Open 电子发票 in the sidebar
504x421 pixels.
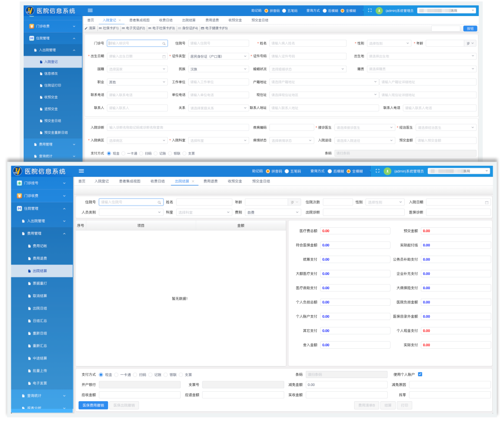tap(40, 383)
